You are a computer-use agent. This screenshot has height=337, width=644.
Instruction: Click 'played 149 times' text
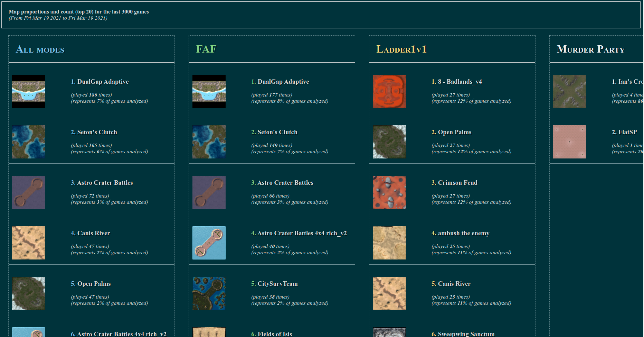[272, 145]
